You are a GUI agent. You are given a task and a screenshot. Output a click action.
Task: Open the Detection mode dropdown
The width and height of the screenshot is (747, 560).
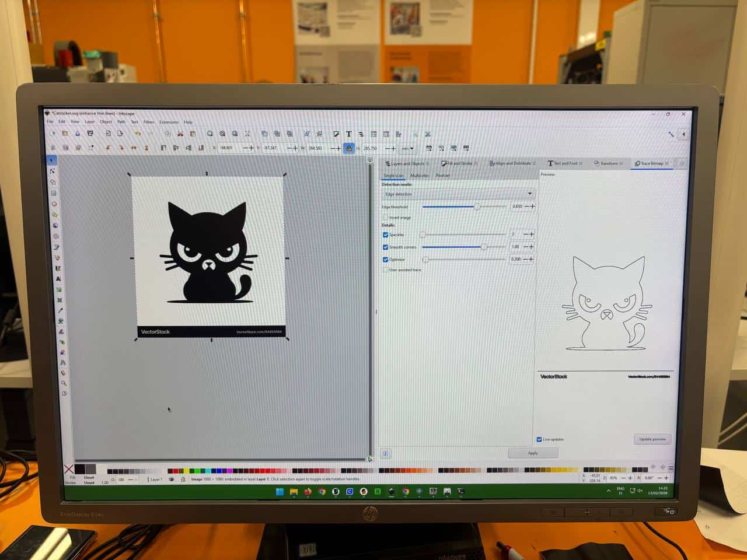[x=458, y=194]
